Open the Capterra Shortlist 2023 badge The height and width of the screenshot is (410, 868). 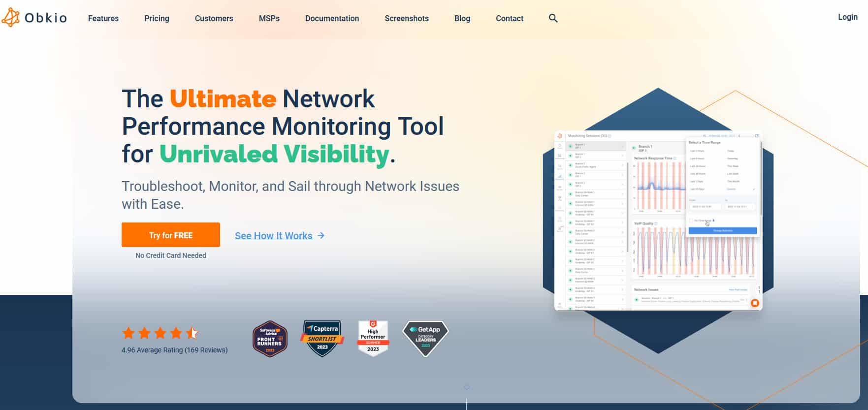[322, 338]
